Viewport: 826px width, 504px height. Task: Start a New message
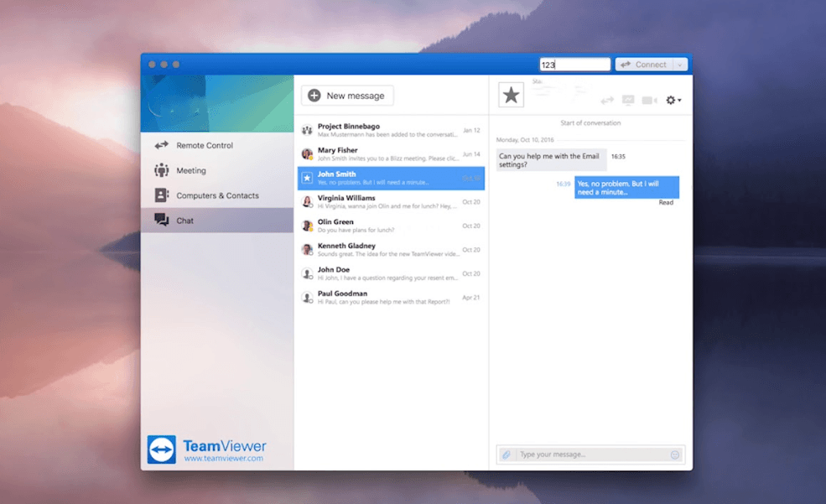click(x=347, y=96)
